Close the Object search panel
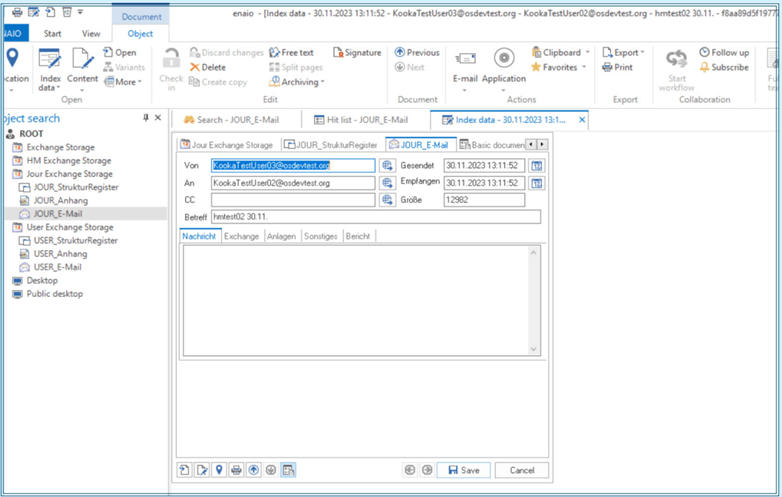This screenshot has width=782, height=497. point(158,118)
